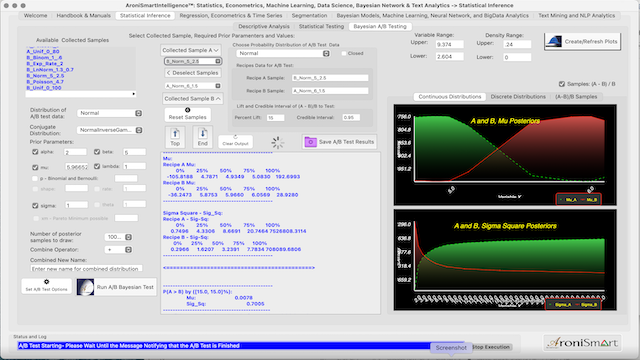Select B_Exp_Rate_2 in samples list
640x360 pixels.
coord(44,64)
